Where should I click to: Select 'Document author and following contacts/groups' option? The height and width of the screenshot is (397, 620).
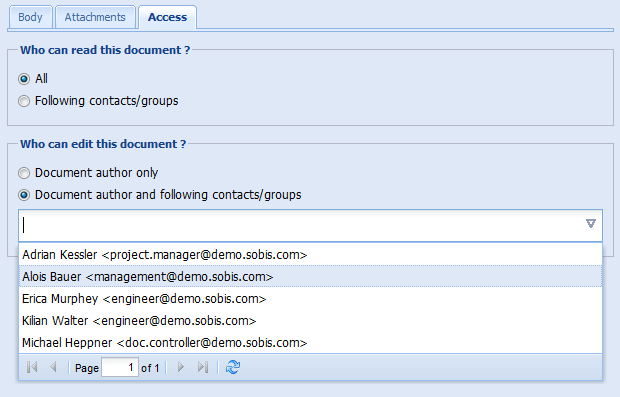[x=24, y=195]
